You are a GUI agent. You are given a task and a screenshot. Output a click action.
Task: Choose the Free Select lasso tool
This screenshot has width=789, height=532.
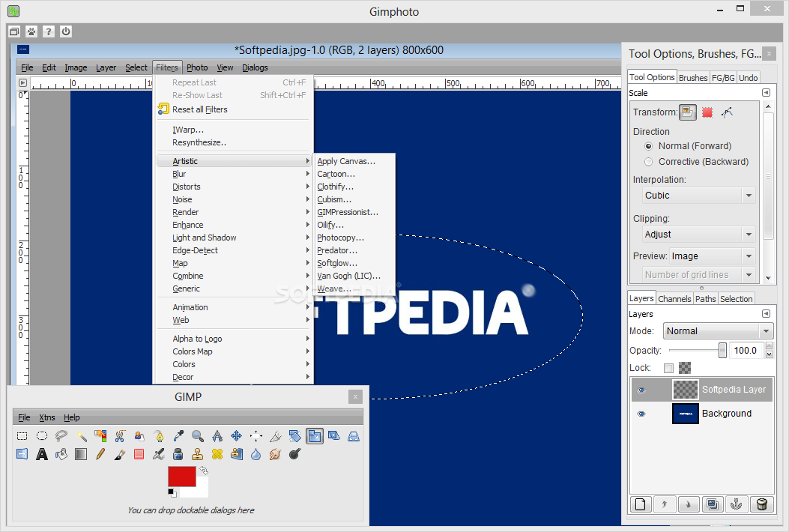61,436
